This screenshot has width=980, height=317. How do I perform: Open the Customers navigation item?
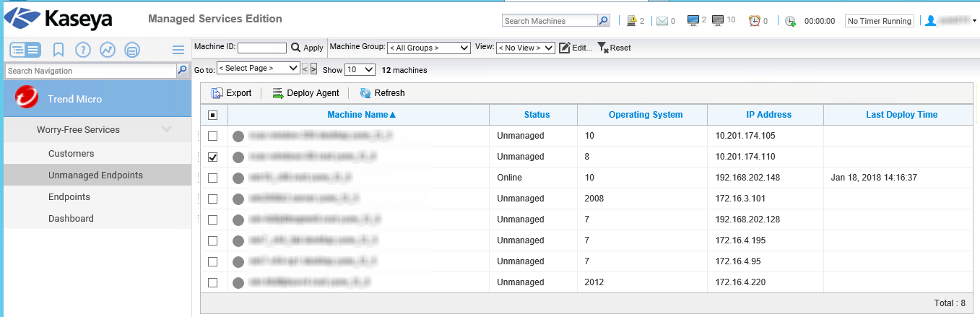pos(71,154)
